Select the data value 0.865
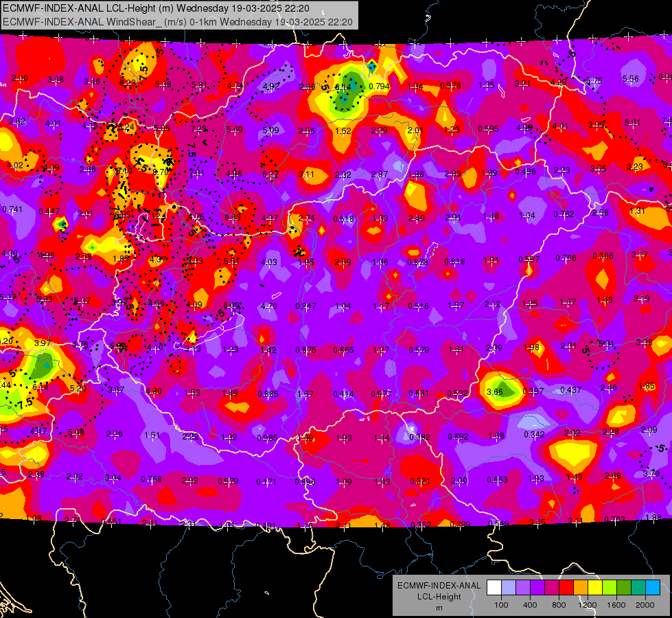 click(x=344, y=350)
